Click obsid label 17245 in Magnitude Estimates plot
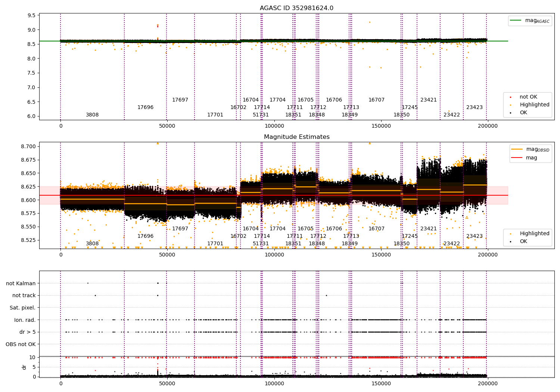The height and width of the screenshot is (392, 560). click(x=410, y=236)
